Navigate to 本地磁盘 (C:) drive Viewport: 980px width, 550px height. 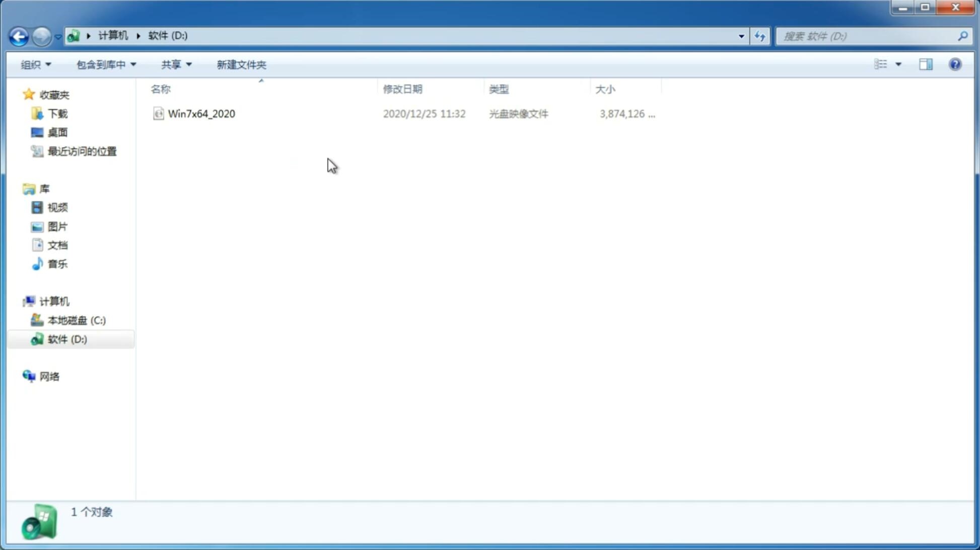tap(76, 320)
